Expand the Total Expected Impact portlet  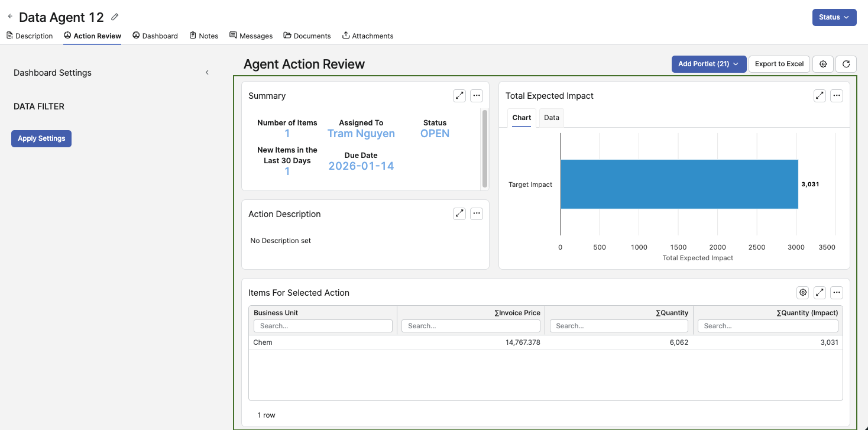(x=820, y=96)
